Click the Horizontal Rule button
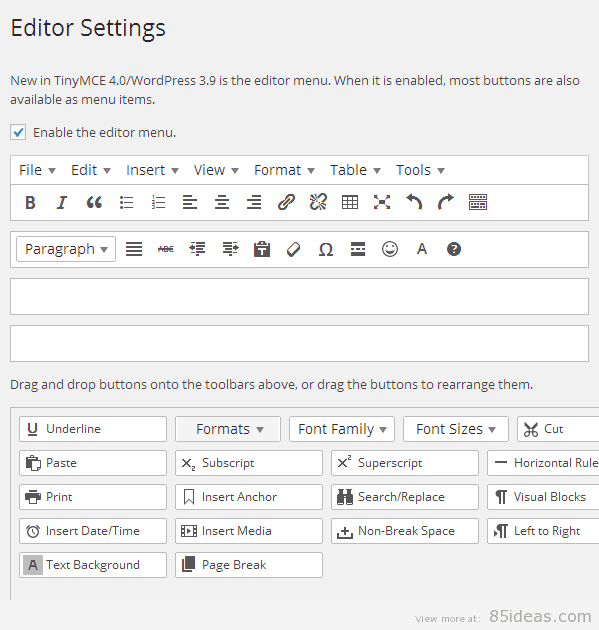 (543, 463)
